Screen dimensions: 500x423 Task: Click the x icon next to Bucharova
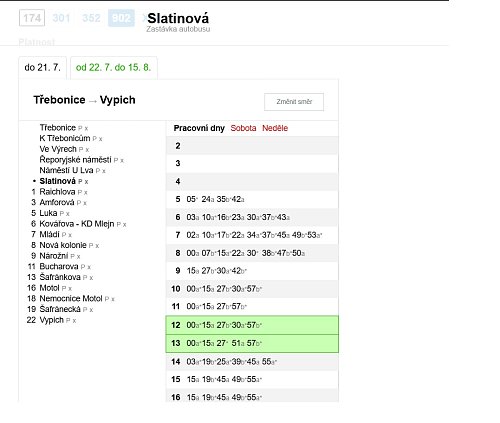pyautogui.click(x=89, y=267)
